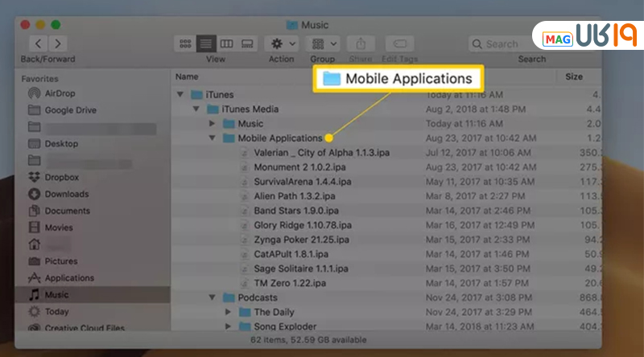Open AirDrop in the sidebar

[60, 93]
